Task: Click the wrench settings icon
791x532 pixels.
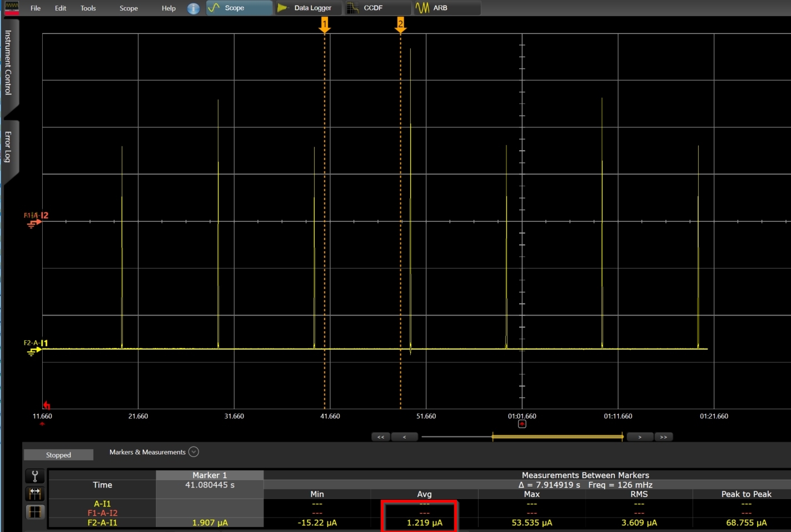Action: pos(35,476)
